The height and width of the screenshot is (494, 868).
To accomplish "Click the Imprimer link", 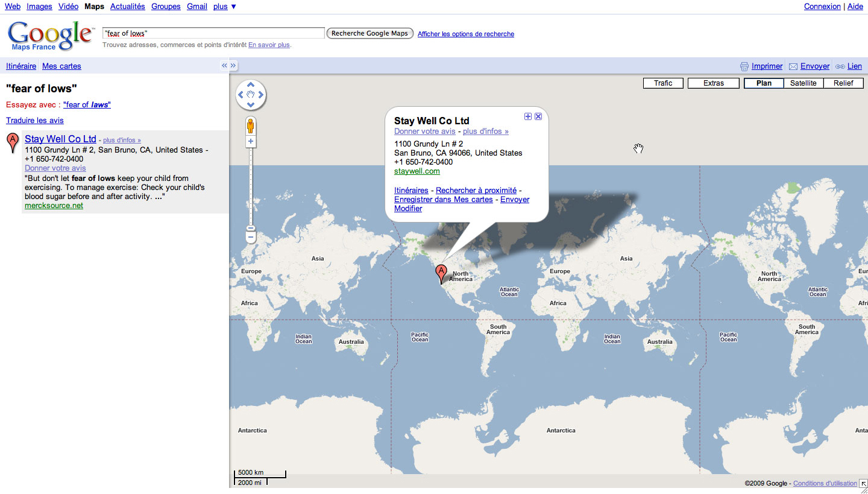I will coord(767,66).
